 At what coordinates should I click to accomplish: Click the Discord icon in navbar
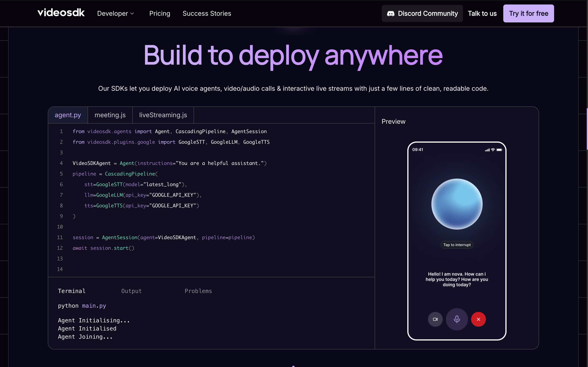click(x=390, y=14)
